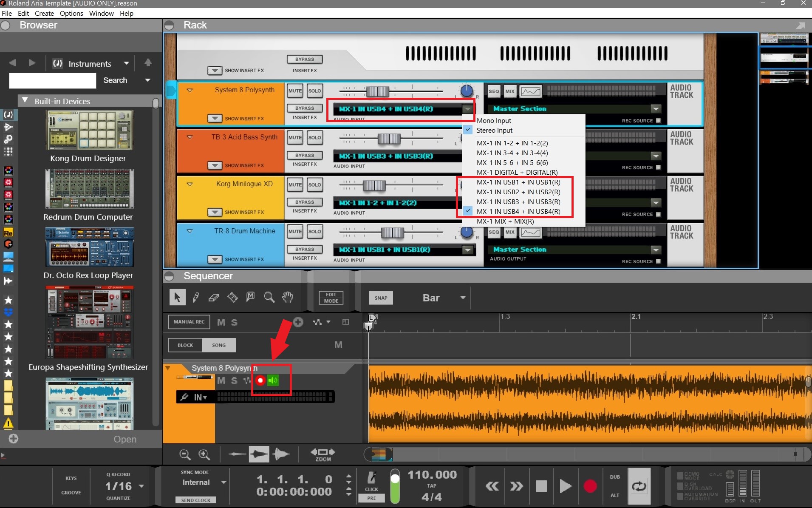Select the Razor tool
The width and height of the screenshot is (812, 508).
tap(232, 297)
